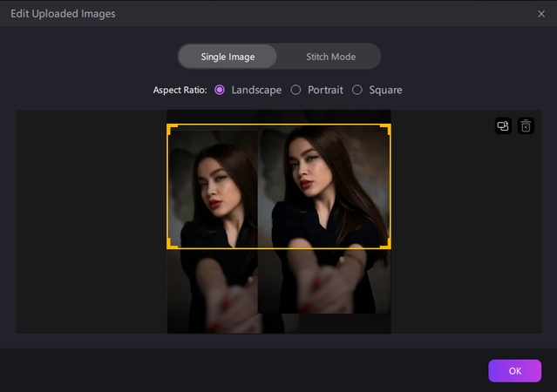This screenshot has height=392, width=557.
Task: Switch to the Single Image tab
Action: (228, 57)
